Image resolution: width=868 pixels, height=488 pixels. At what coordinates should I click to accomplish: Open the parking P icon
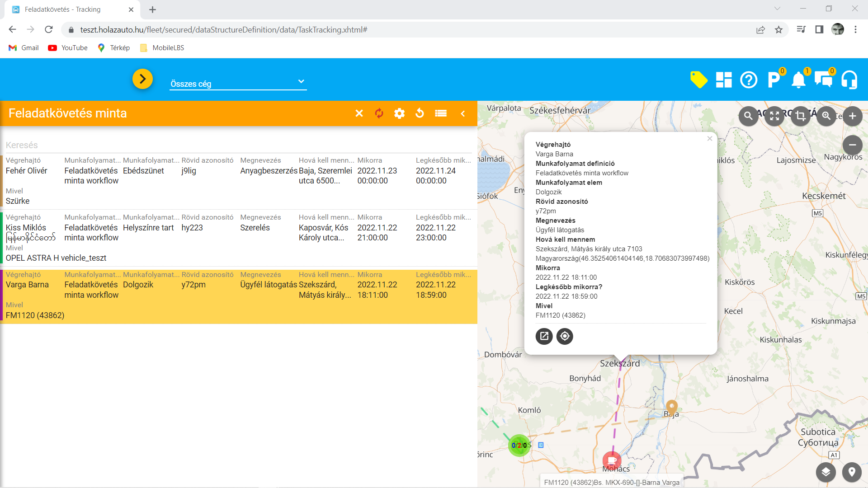[x=774, y=80]
